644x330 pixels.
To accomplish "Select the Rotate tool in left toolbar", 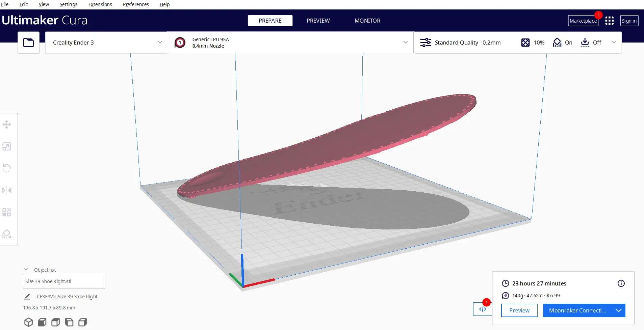I will 7,168.
